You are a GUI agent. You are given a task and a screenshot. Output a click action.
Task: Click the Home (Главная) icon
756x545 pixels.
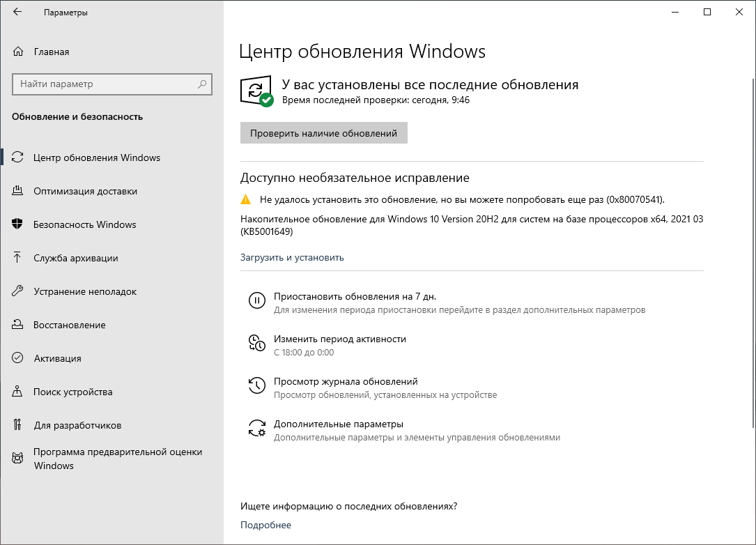pyautogui.click(x=18, y=52)
